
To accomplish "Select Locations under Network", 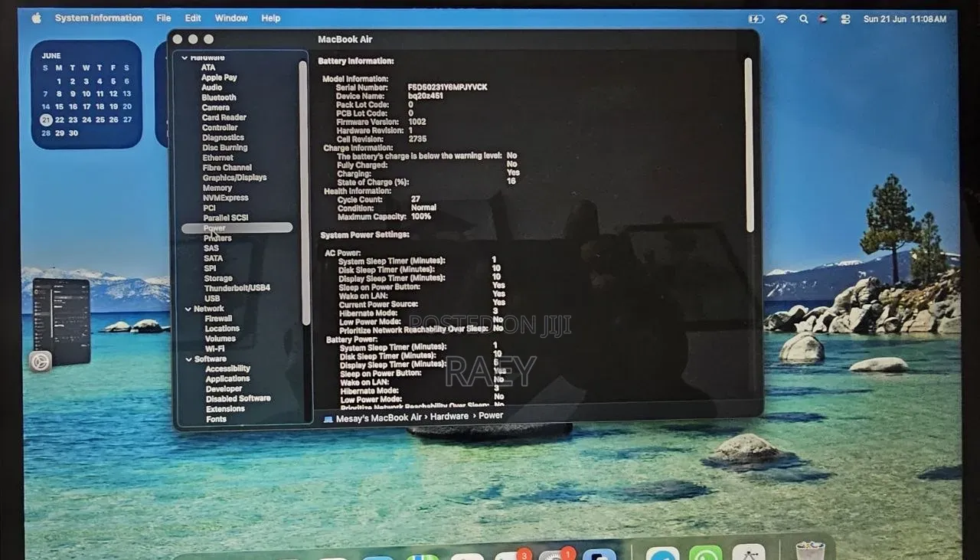I will coord(222,329).
